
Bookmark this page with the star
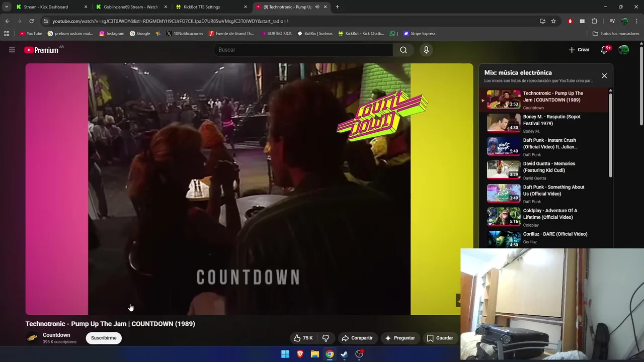(x=553, y=21)
